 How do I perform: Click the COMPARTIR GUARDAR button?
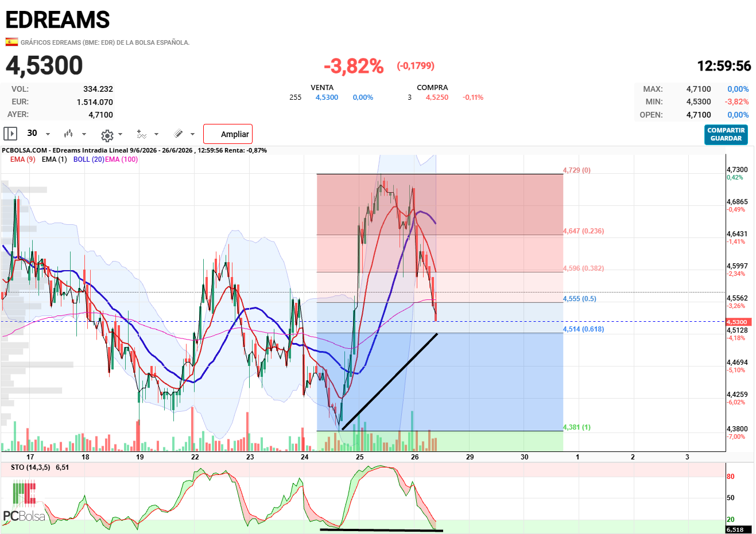click(x=726, y=135)
